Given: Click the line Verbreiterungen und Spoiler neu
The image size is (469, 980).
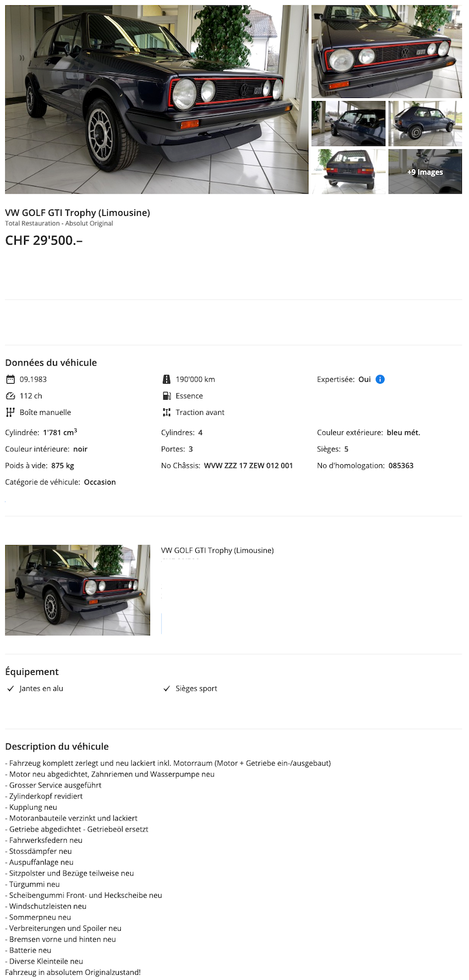Looking at the screenshot, I should (63, 928).
